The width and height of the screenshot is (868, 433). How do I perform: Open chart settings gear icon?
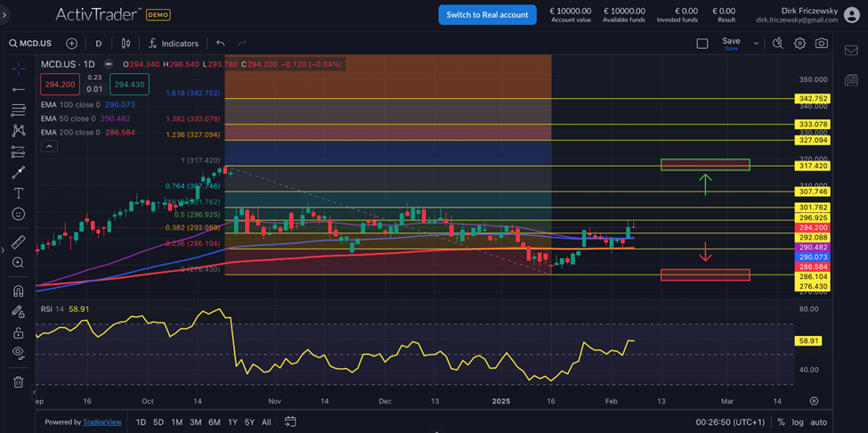[x=799, y=43]
